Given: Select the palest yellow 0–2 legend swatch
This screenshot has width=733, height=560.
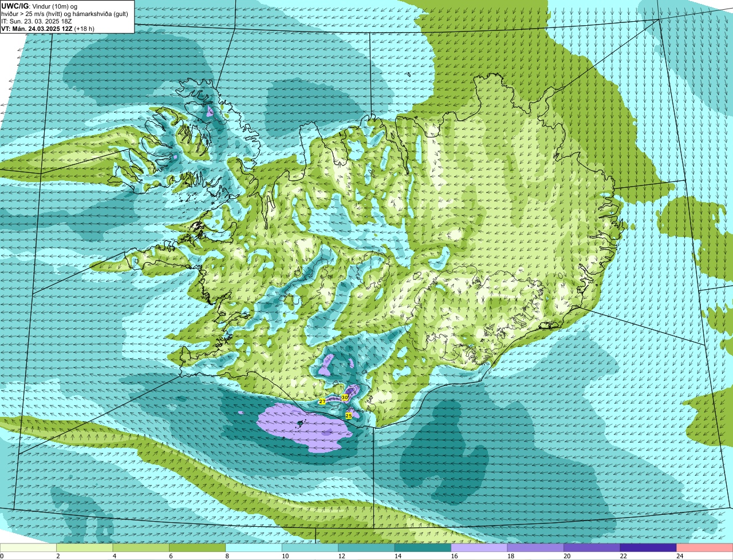Looking at the screenshot, I should (28, 548).
